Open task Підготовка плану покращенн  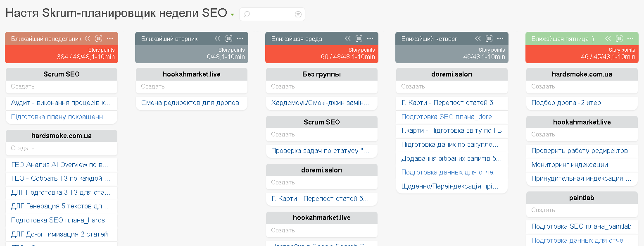(x=60, y=117)
